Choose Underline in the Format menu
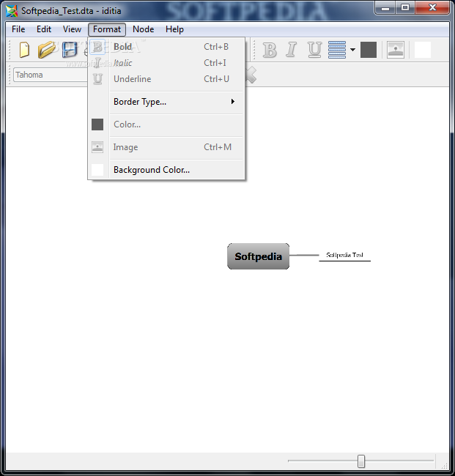This screenshot has height=476, width=455. coord(166,79)
